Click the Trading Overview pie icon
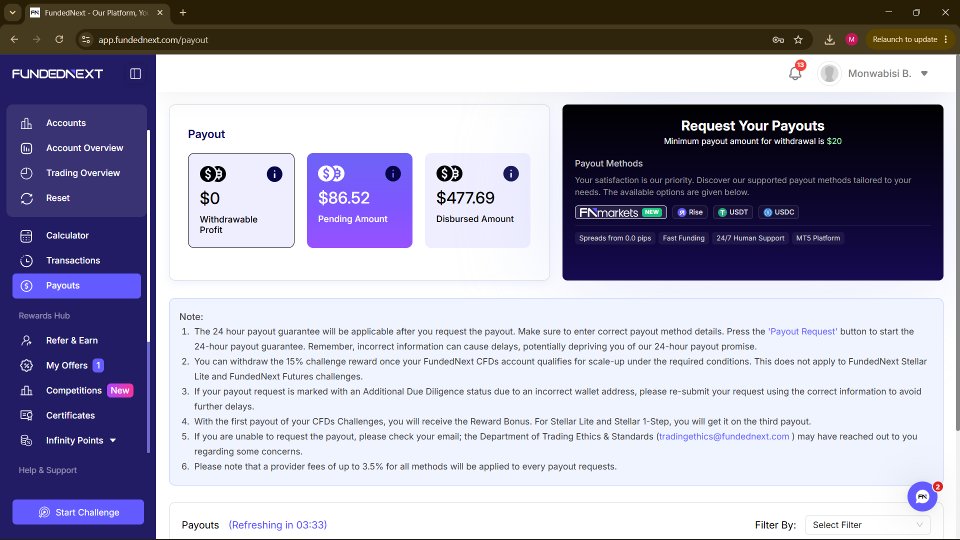Screen dimensions: 960x540 [x=26, y=173]
